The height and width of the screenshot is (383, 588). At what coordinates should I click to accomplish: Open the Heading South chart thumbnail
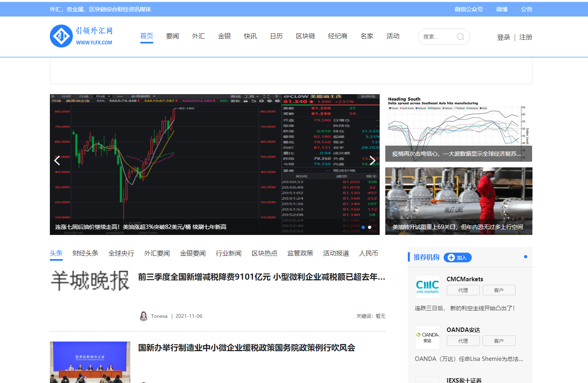coord(459,128)
